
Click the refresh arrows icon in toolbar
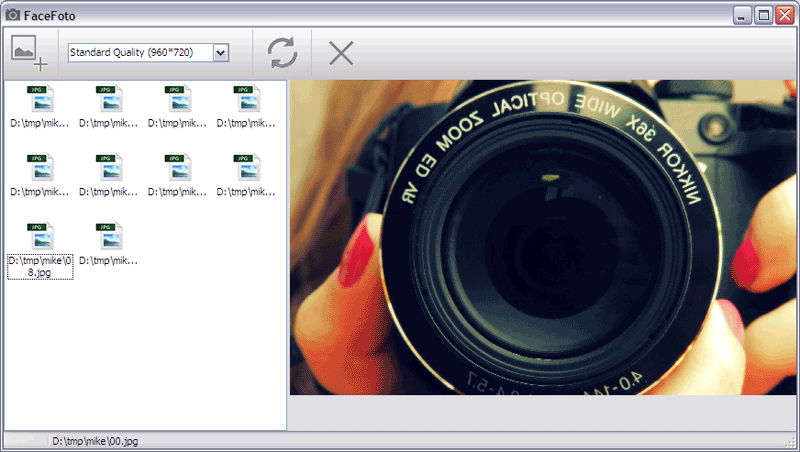[x=282, y=53]
